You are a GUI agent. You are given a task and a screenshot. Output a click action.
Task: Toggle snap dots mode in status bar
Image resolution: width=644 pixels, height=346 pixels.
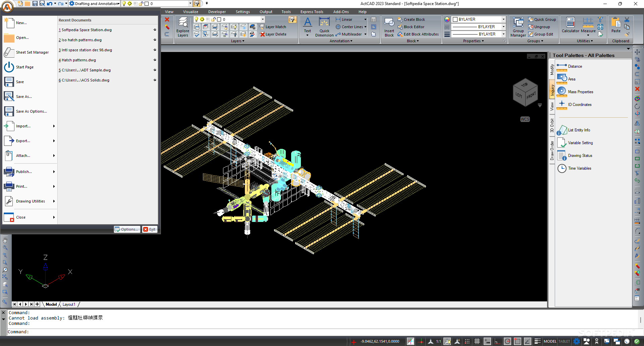coord(467,341)
